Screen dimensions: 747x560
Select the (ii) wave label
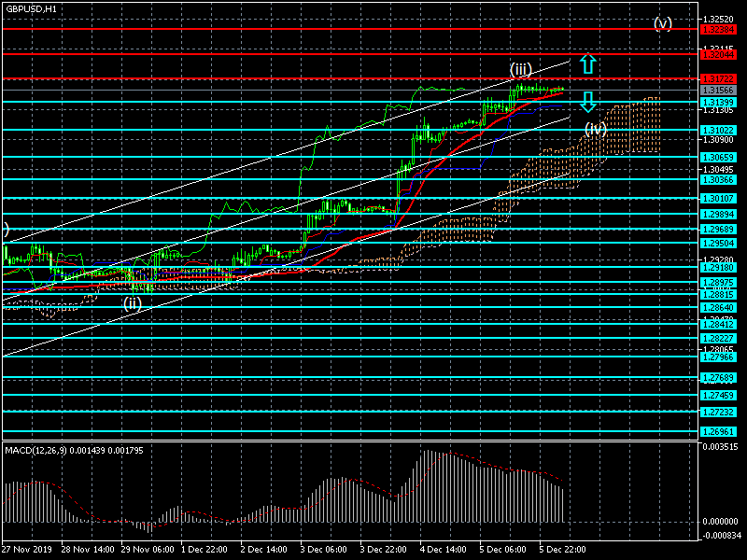(133, 303)
